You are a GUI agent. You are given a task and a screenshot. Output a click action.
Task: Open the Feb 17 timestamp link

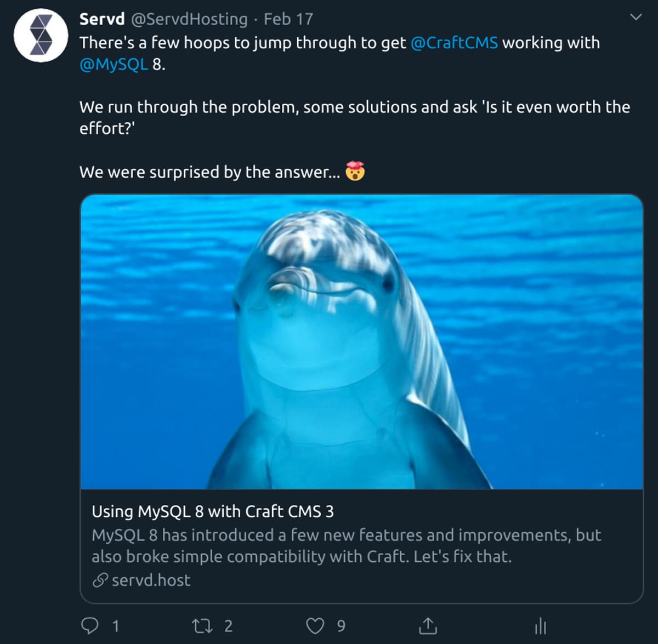coord(288,19)
